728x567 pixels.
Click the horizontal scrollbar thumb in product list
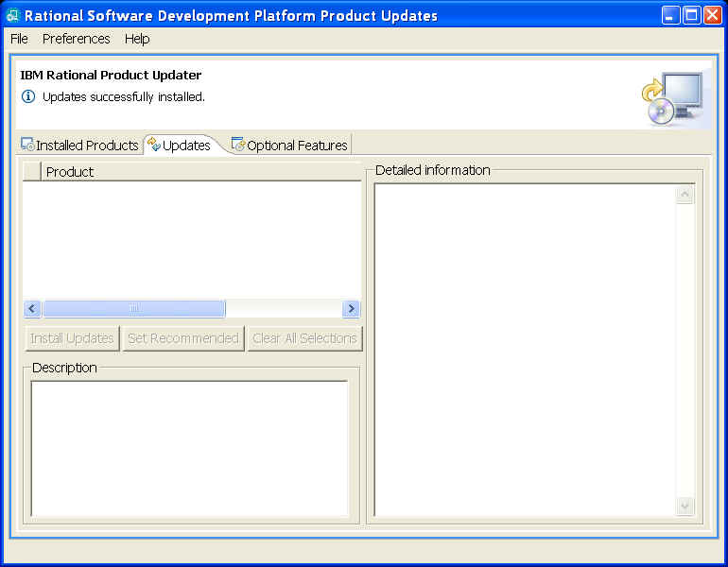(134, 309)
